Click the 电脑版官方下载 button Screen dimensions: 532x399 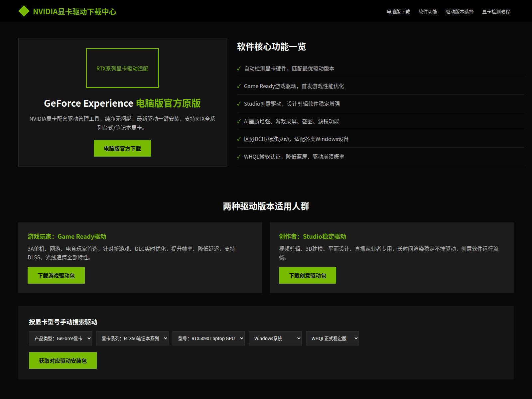[122, 148]
